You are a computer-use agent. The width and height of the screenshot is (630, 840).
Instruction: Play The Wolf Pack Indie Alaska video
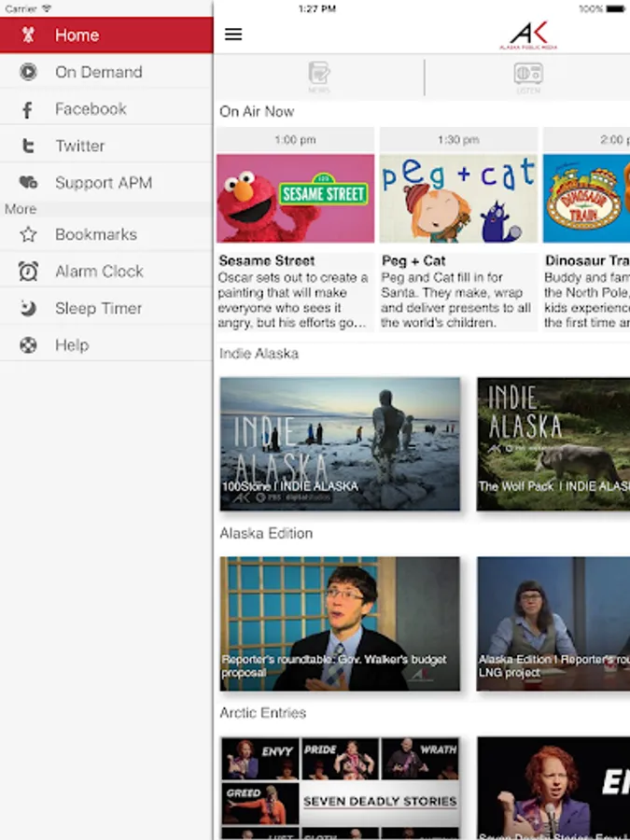click(x=553, y=443)
